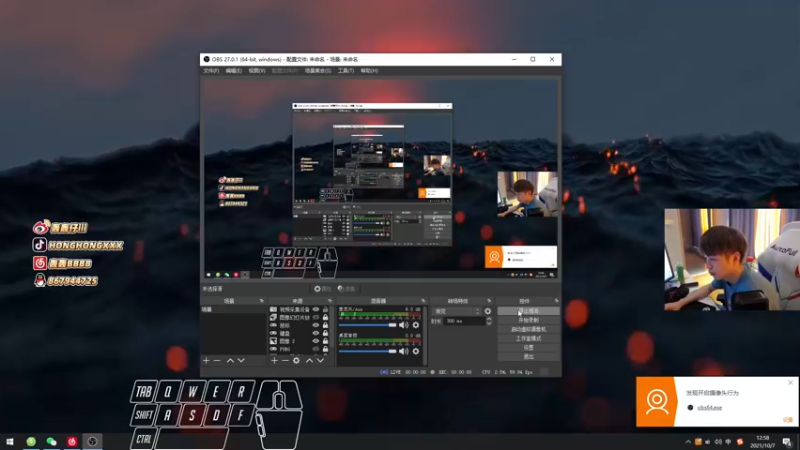Pop out the 来源 dock panel

tap(330, 301)
